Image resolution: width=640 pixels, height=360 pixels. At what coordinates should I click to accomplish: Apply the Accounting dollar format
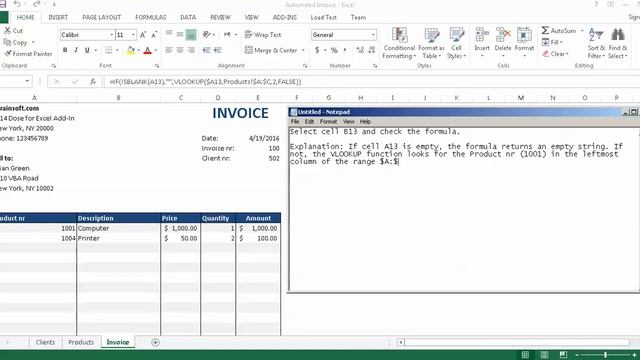point(317,50)
